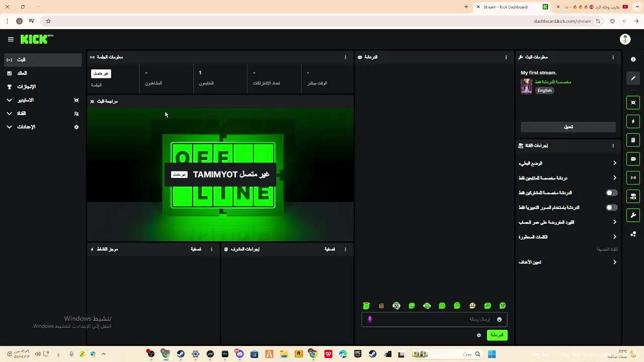Toggle subscribers-only chat switch
644x362 pixels.
[x=611, y=193]
